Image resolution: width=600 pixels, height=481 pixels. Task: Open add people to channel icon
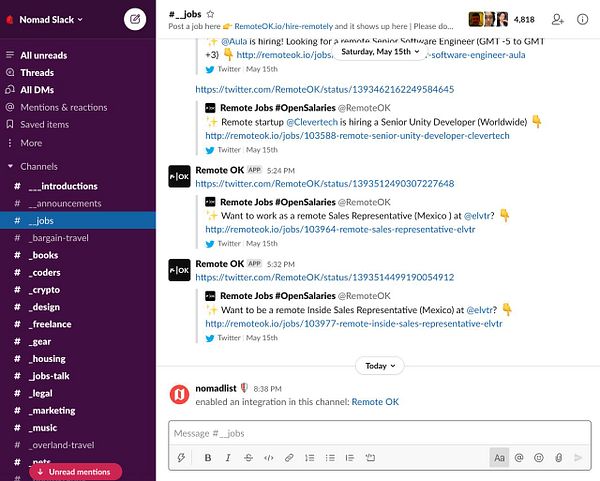[558, 19]
